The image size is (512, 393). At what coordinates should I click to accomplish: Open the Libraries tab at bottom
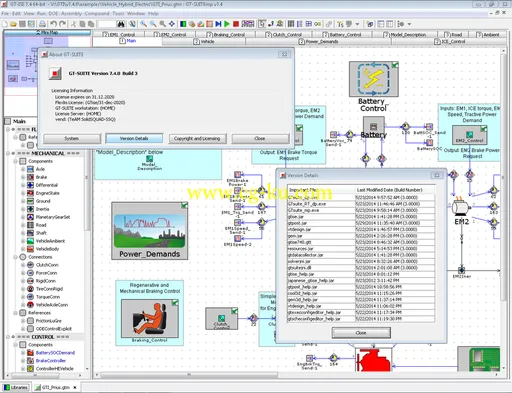pos(16,387)
